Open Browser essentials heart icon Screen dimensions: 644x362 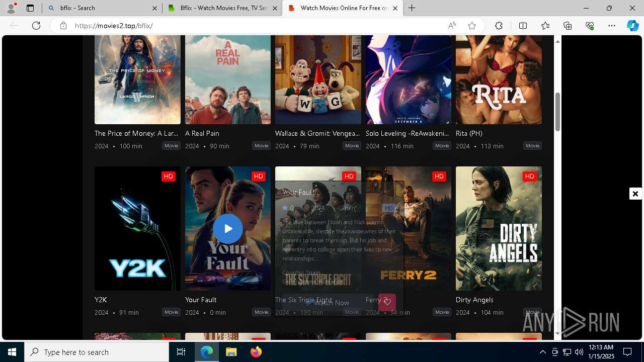590,26
